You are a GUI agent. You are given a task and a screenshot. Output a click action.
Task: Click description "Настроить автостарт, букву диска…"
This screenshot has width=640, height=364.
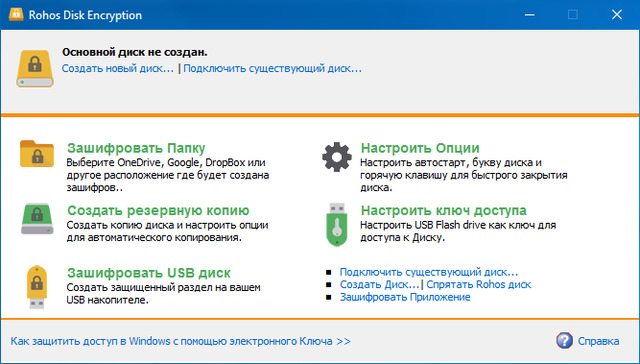click(x=464, y=175)
